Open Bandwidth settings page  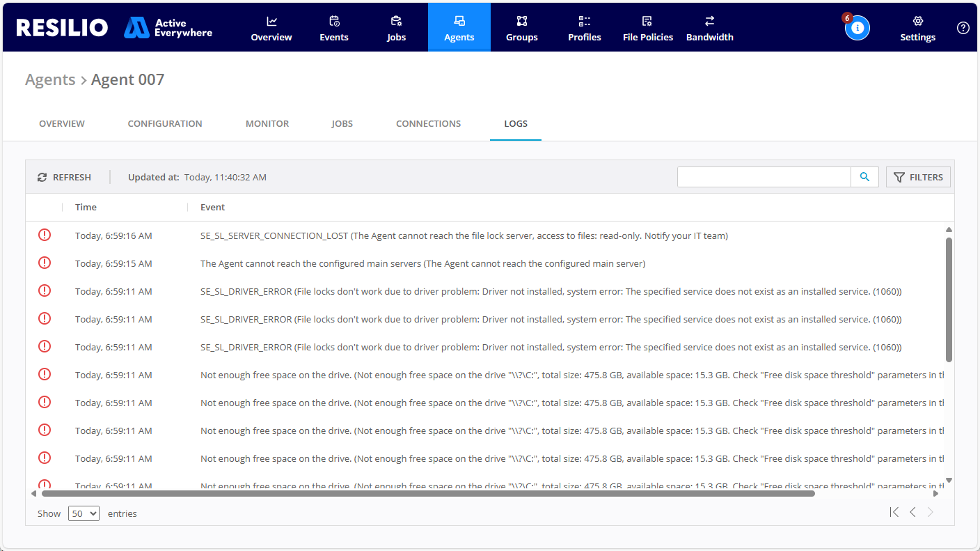tap(709, 28)
